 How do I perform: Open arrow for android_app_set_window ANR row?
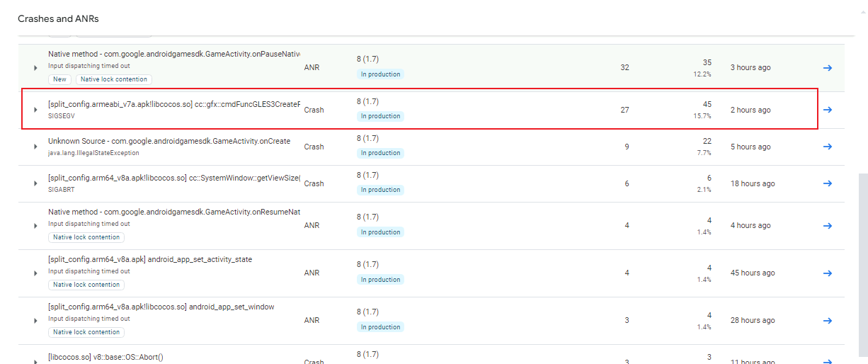coord(827,320)
